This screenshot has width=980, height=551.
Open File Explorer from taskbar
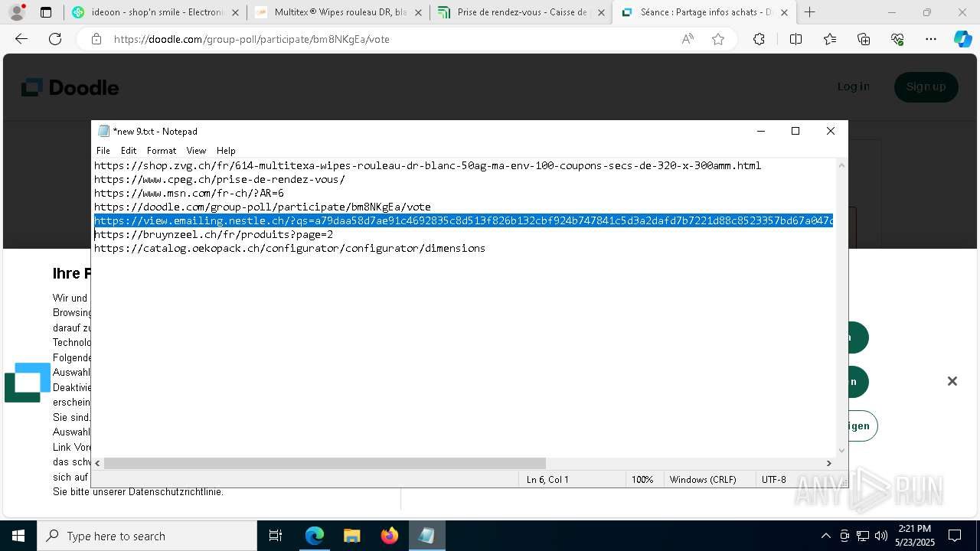pyautogui.click(x=352, y=536)
